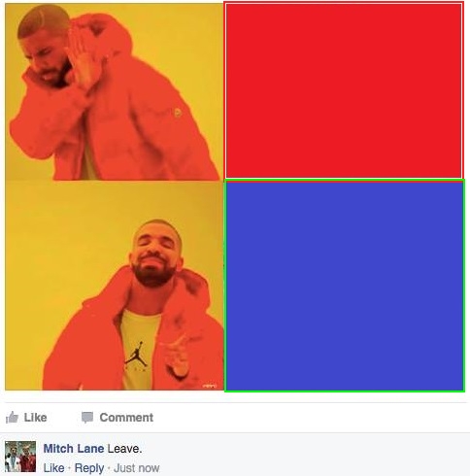The width and height of the screenshot is (470, 476).
Task: Select the blue panel with green outline
Action: pos(345,286)
